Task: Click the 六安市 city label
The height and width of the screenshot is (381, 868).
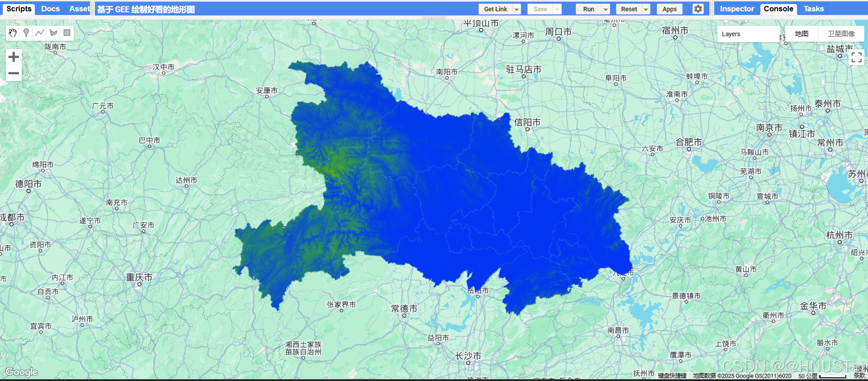Action: (x=652, y=148)
